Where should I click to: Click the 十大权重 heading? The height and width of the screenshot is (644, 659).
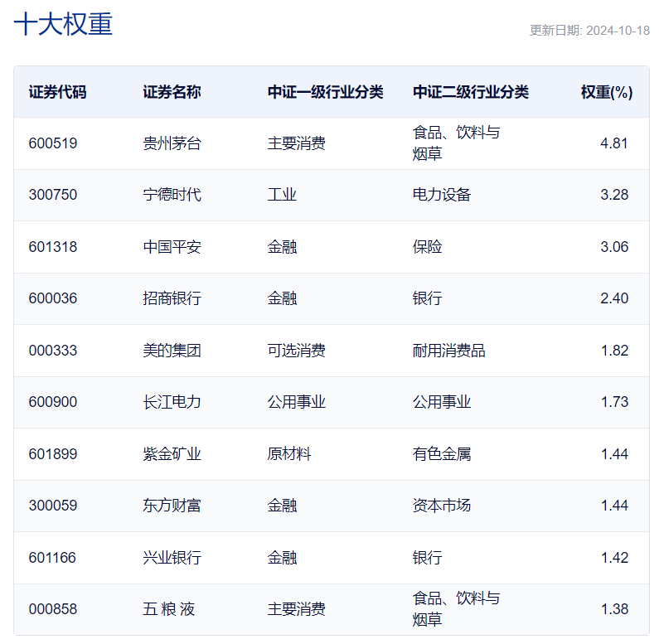point(63,24)
